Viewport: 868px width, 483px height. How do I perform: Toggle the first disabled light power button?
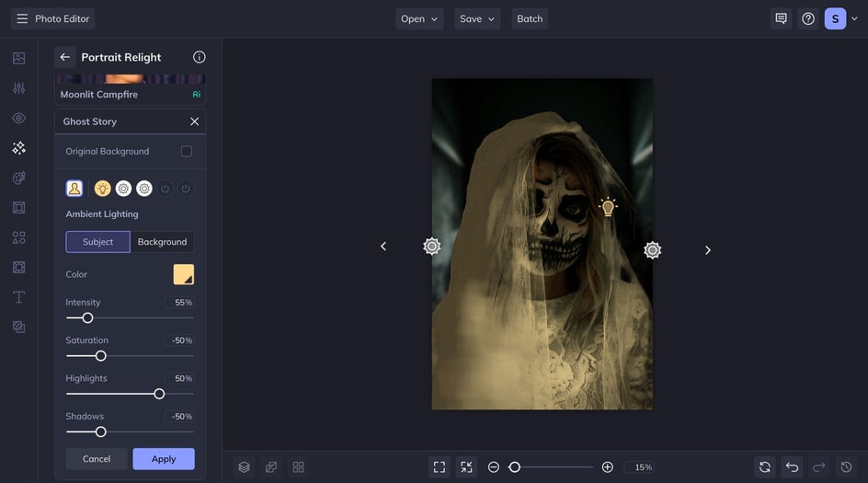click(x=166, y=189)
